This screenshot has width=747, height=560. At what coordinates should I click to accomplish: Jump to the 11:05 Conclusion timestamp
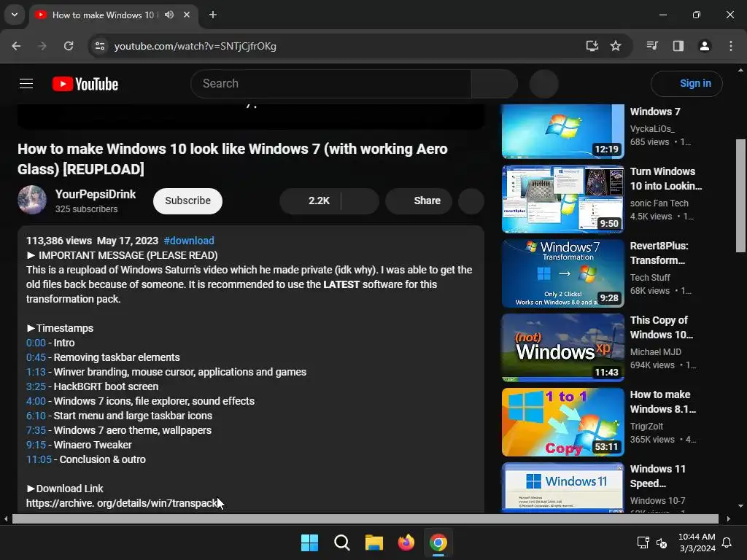click(39, 459)
